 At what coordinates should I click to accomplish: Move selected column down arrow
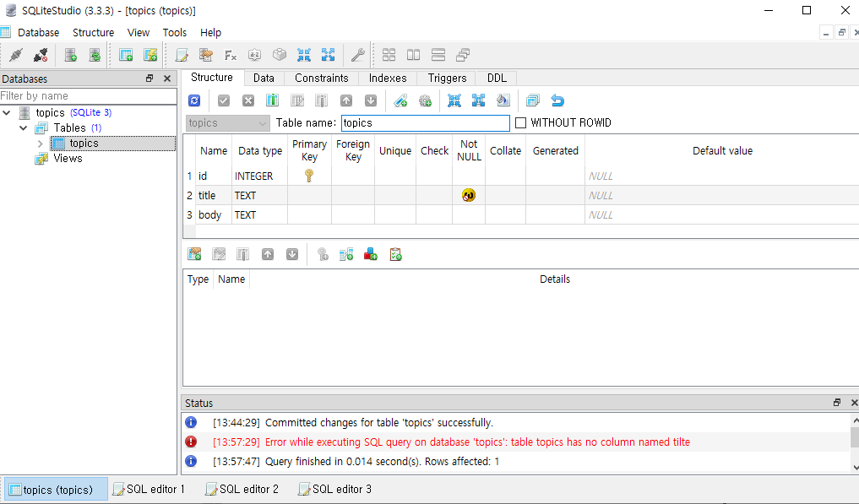[x=371, y=100]
